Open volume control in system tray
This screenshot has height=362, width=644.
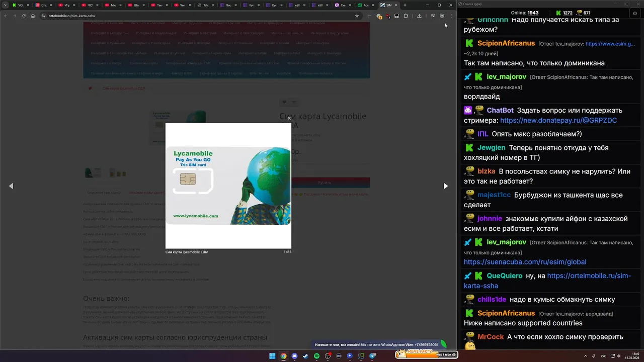[618, 356]
